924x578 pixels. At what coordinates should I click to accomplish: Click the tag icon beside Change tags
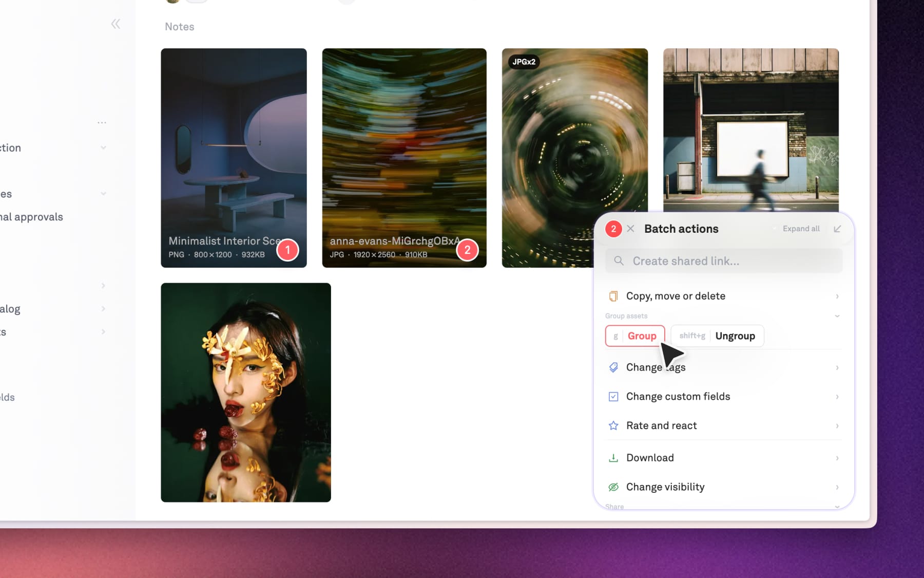613,367
